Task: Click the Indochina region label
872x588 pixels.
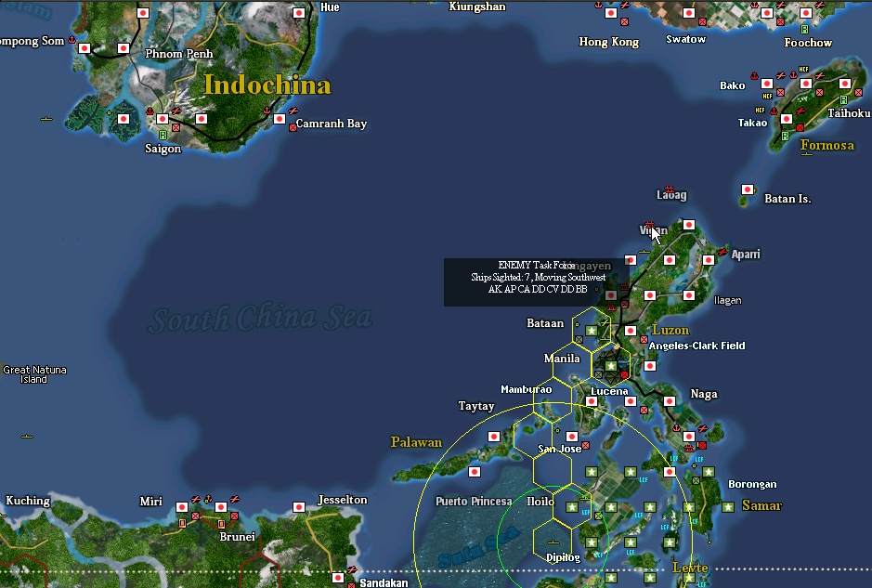Action: click(267, 85)
